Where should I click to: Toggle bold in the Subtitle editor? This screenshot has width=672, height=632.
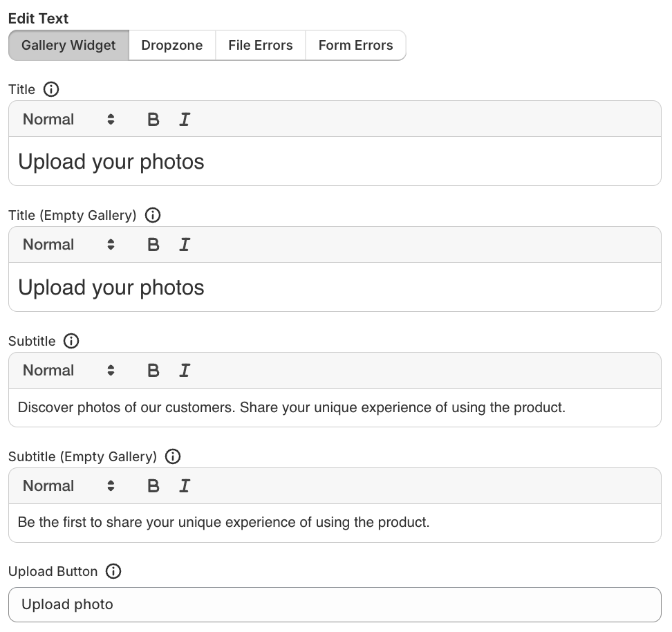tap(153, 371)
